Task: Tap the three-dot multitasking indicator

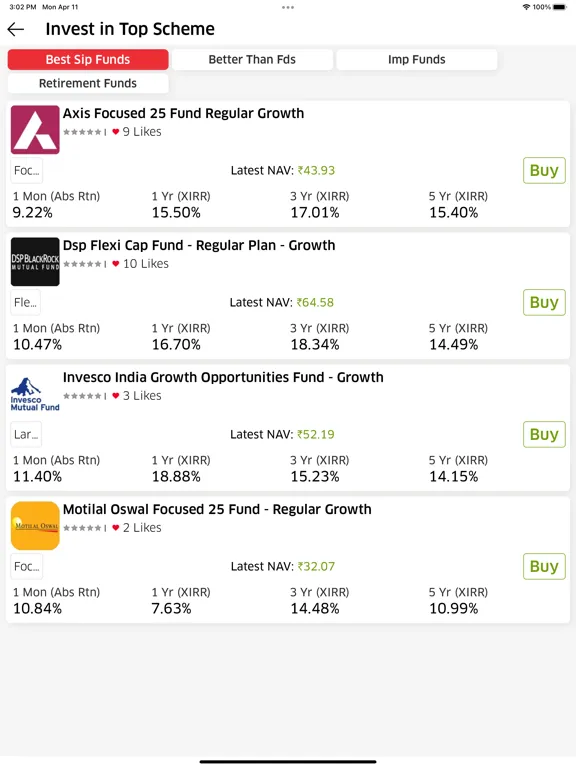Action: [288, 7]
